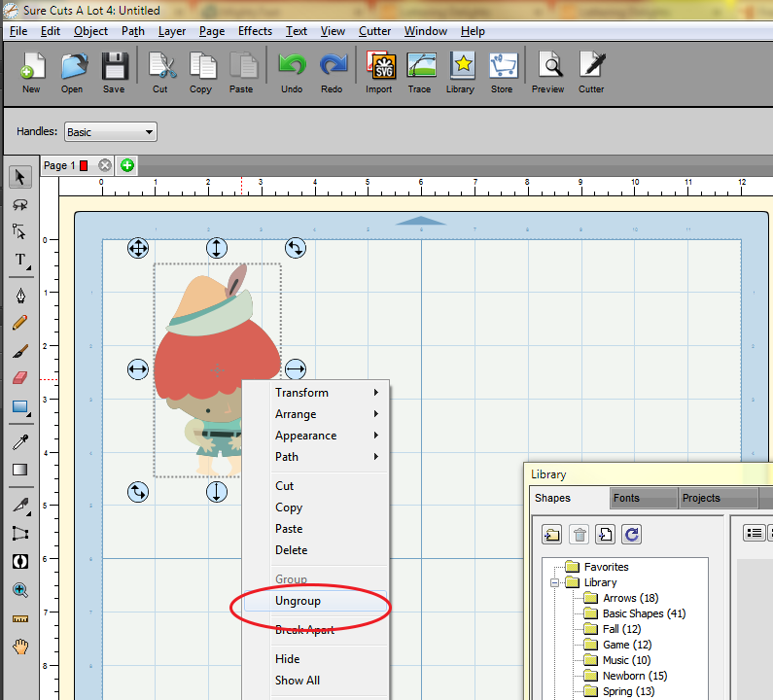The height and width of the screenshot is (700, 773).
Task: Open the Import SVG tool
Action: [379, 73]
